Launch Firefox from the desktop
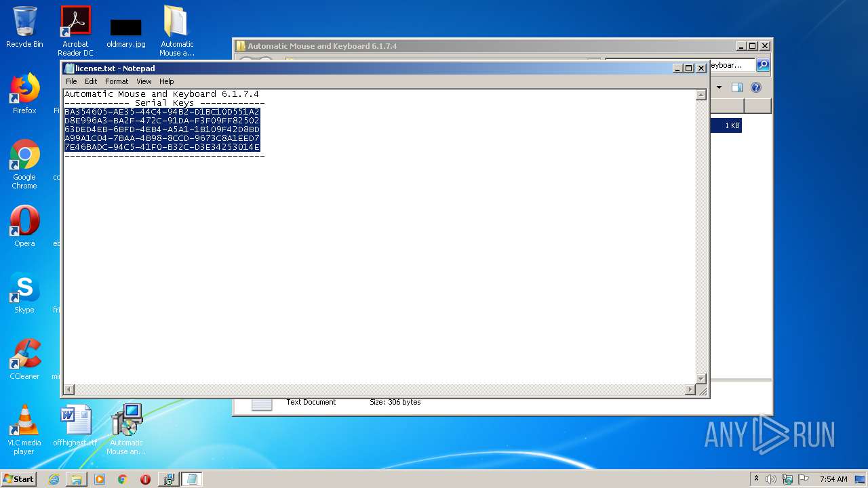Viewport: 868px width, 488px height. point(24,94)
